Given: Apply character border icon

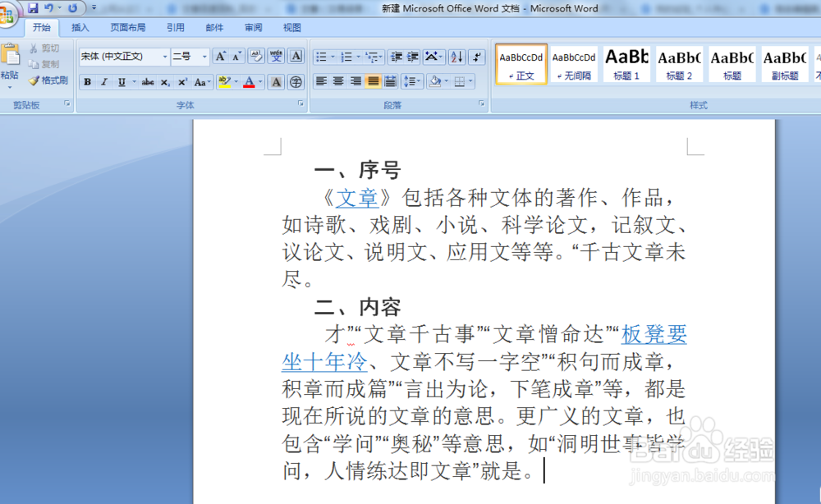Looking at the screenshot, I should click(296, 56).
